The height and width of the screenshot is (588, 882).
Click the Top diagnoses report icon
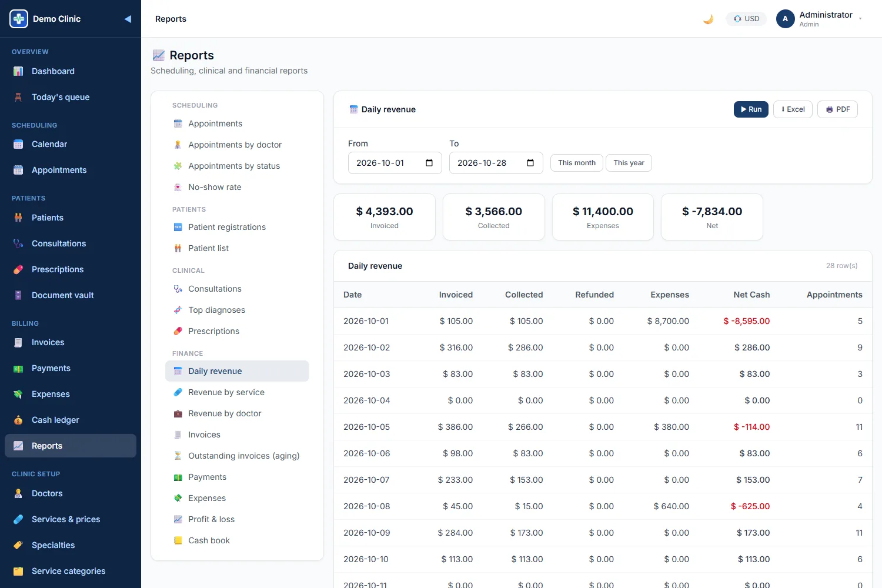click(178, 310)
